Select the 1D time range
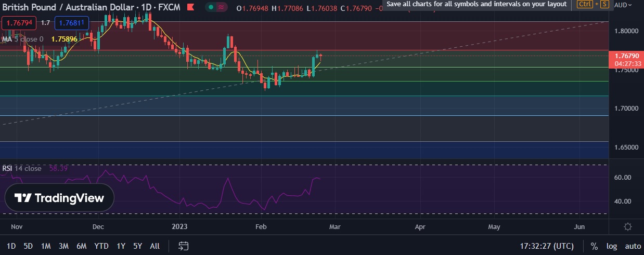The height and width of the screenshot is (255, 644). coord(11,246)
